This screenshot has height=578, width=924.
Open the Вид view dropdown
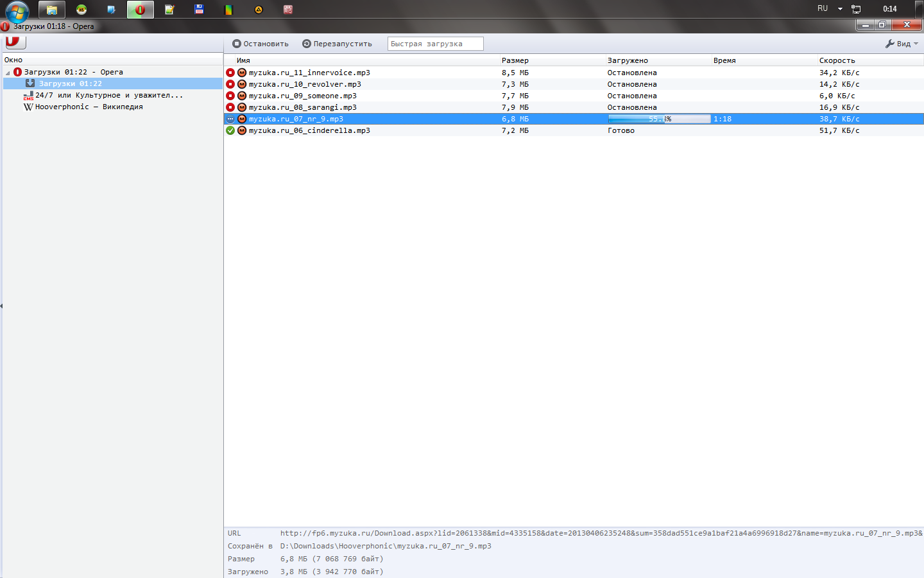click(902, 44)
